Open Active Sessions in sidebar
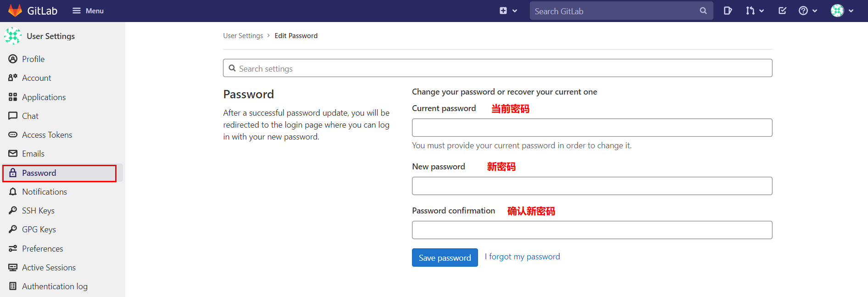The width and height of the screenshot is (868, 297). pyautogui.click(x=49, y=268)
